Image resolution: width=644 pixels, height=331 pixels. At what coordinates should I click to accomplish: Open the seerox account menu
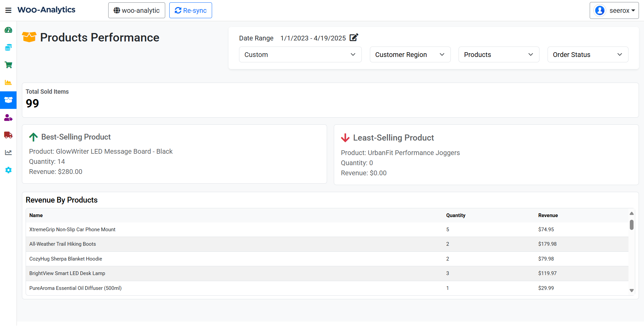point(614,10)
